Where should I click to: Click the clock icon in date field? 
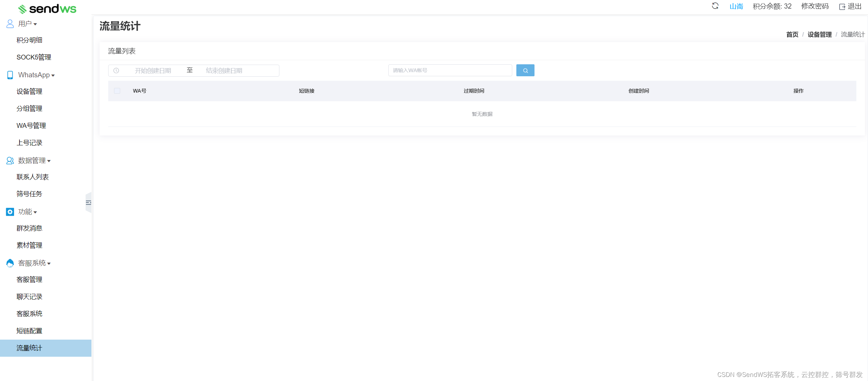(x=116, y=70)
